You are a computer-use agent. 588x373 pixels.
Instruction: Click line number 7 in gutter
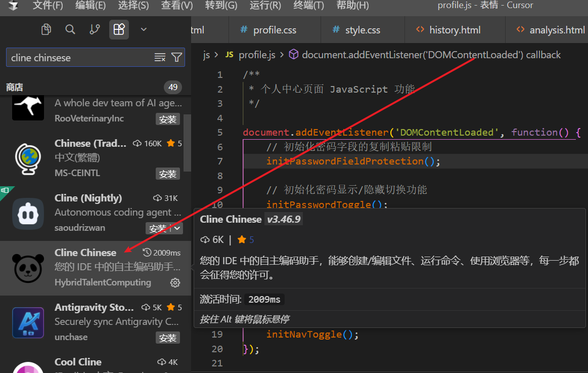tap(220, 161)
